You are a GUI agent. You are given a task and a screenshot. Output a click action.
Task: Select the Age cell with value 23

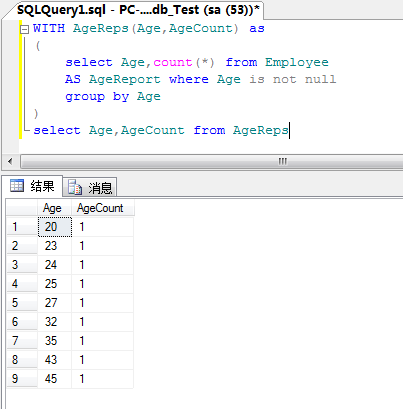coord(55,246)
